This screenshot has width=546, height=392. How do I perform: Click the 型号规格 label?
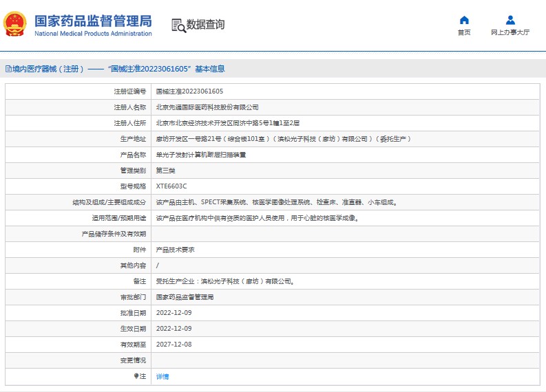tap(133, 186)
